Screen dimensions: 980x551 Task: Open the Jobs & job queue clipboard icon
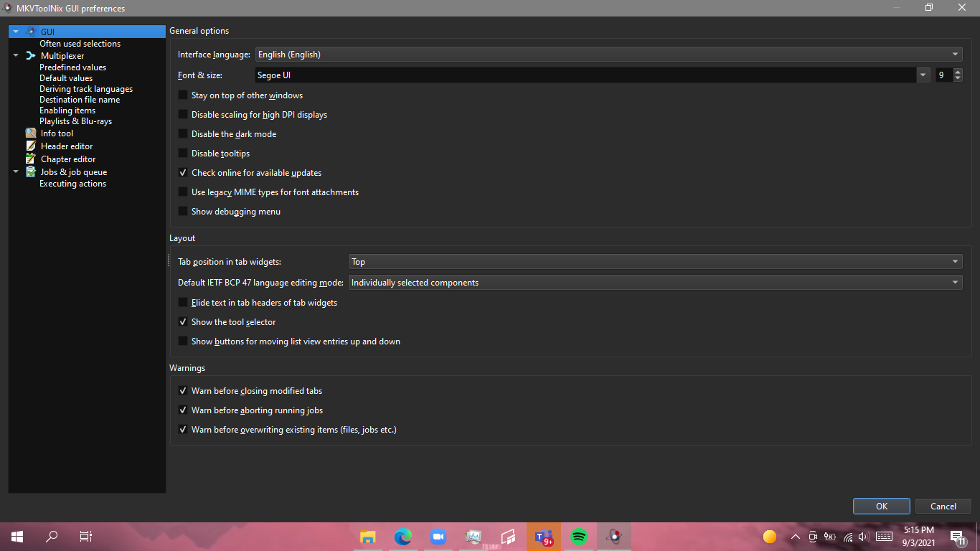(30, 172)
